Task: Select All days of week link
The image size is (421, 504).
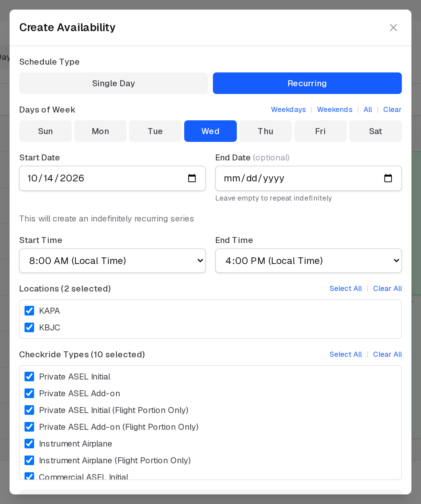Action: pyautogui.click(x=368, y=110)
